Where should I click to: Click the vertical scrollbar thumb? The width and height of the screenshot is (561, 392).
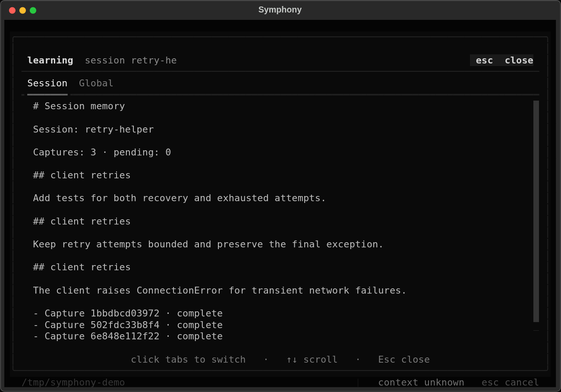click(536, 211)
